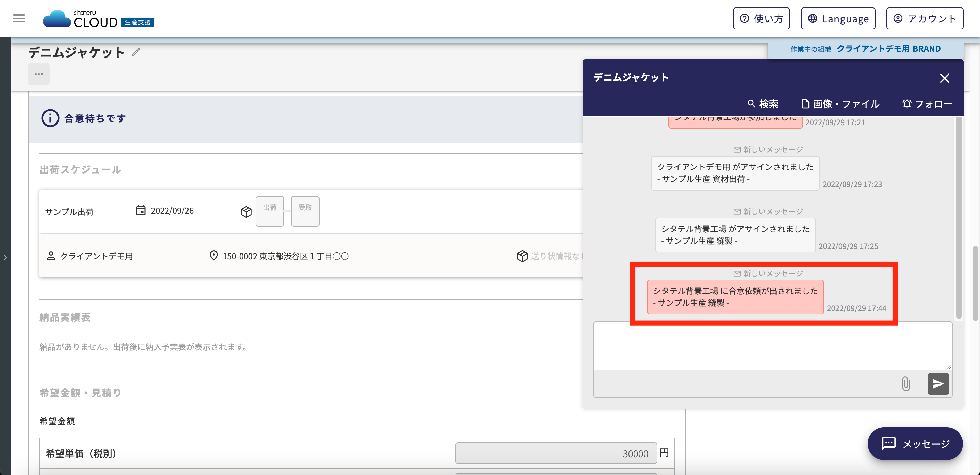Viewport: 980px width, 475px height.
Task: Click the person icon by クライアントデモ用
Action: (x=51, y=256)
